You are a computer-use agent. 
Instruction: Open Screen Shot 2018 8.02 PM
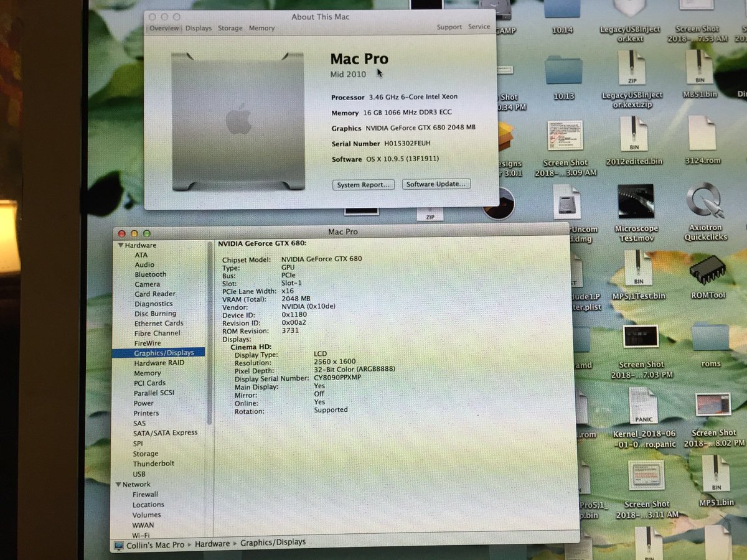pos(713,404)
